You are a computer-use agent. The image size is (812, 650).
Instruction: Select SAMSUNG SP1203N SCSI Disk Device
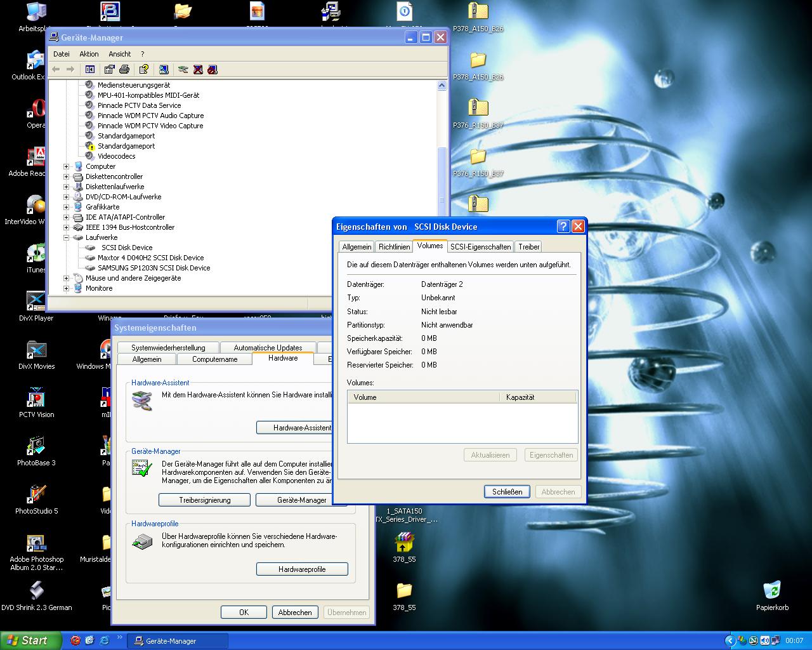(x=154, y=268)
